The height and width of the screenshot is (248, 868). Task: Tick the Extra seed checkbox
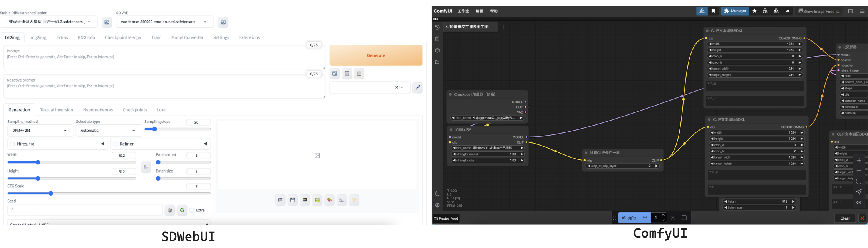coord(191,210)
